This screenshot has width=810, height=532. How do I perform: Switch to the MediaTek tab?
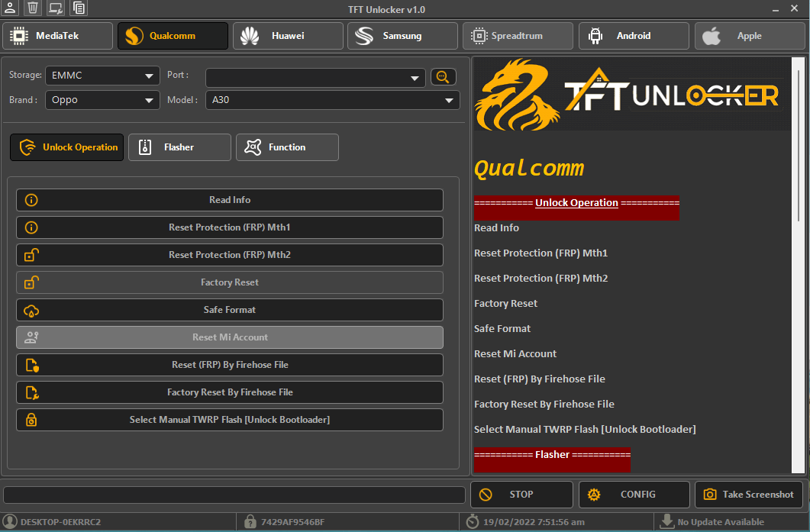coord(57,36)
